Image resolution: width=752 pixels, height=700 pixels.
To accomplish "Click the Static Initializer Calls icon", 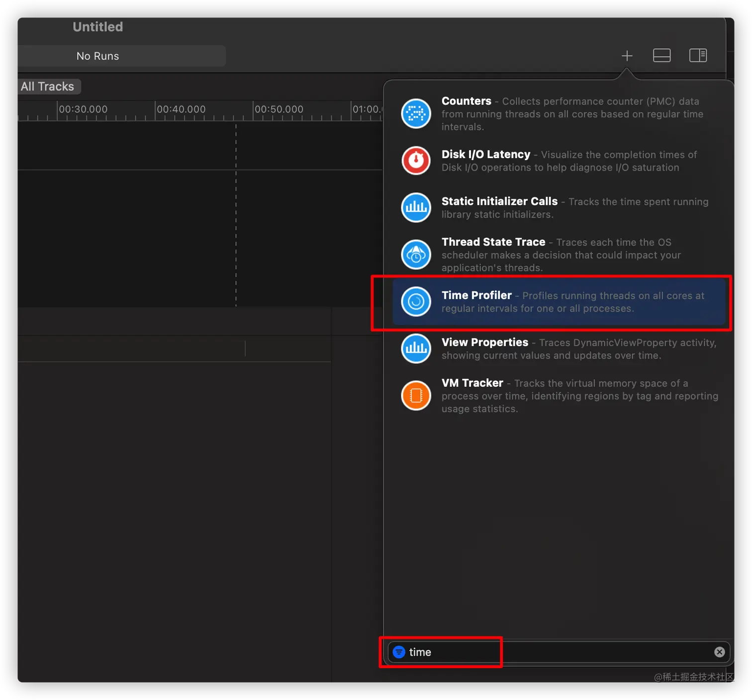I will 416,207.
